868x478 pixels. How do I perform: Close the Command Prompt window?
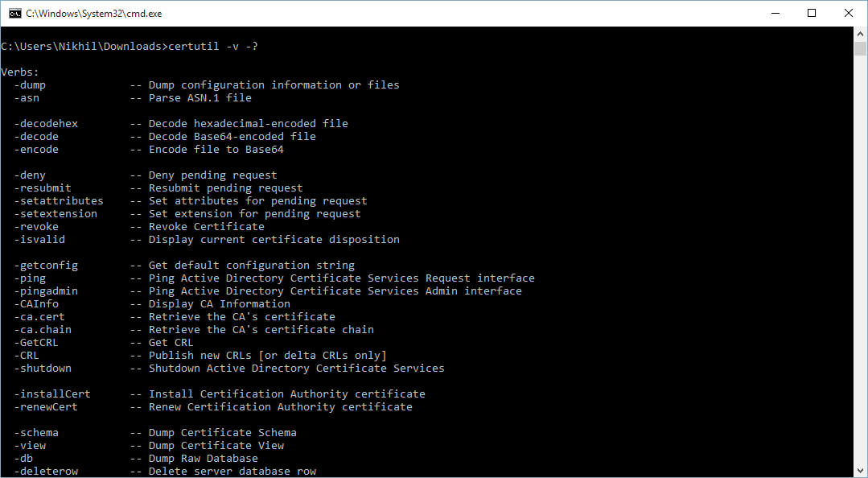pos(849,13)
